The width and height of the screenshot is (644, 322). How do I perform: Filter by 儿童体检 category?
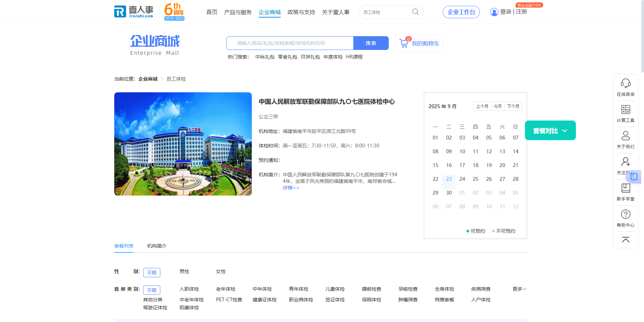click(335, 289)
